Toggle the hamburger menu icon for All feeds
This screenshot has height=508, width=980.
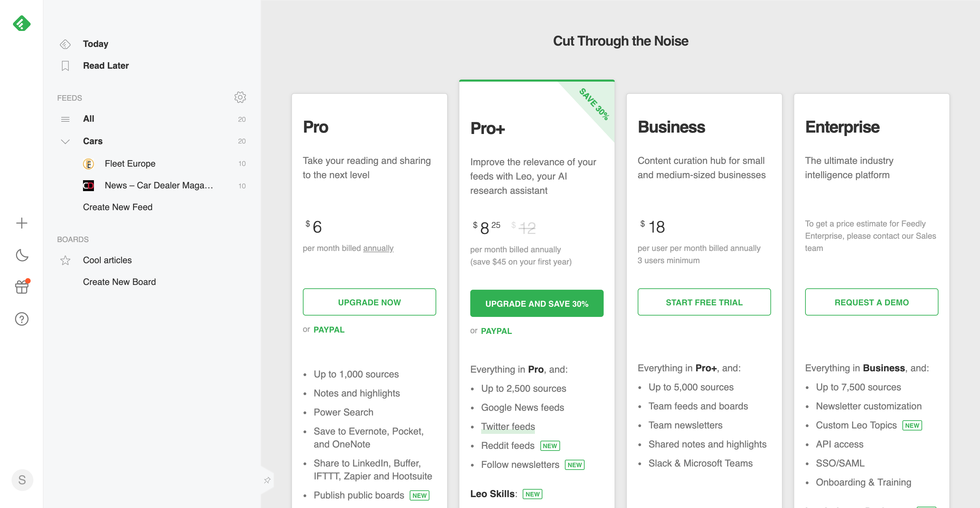(64, 119)
